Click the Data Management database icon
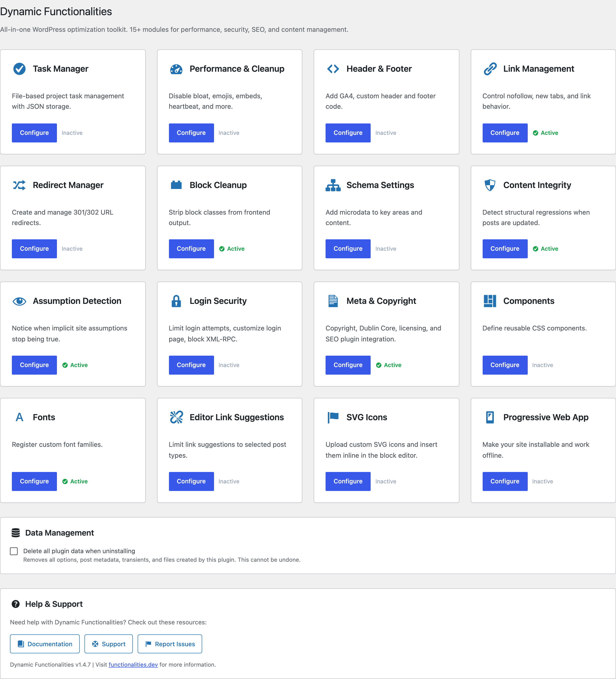The image size is (616, 679). click(x=15, y=533)
